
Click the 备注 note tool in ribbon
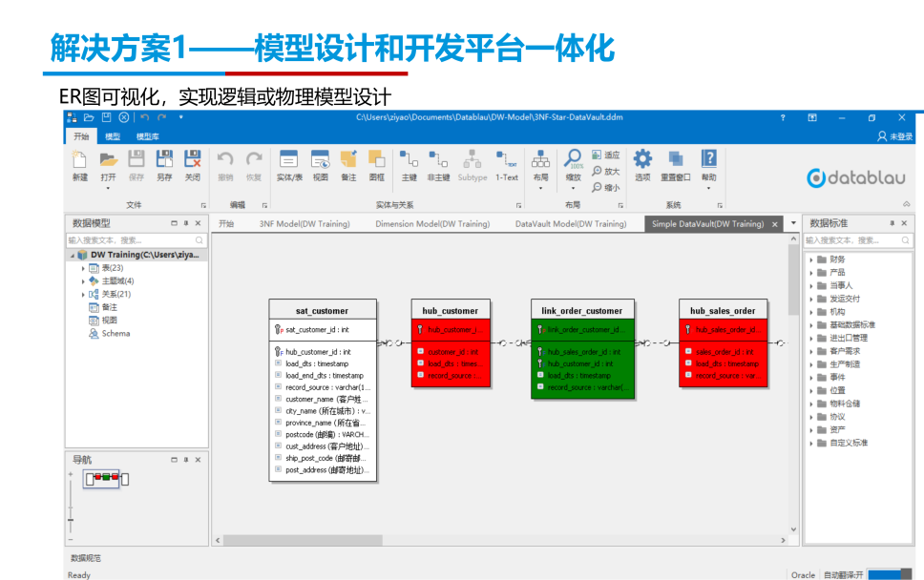pyautogui.click(x=348, y=160)
